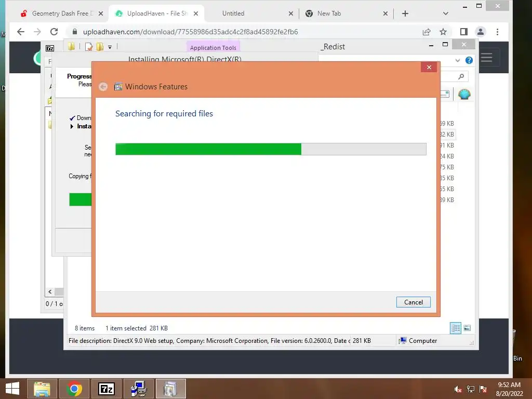
Task: Open the Windows Features taskbar icon
Action: point(170,389)
